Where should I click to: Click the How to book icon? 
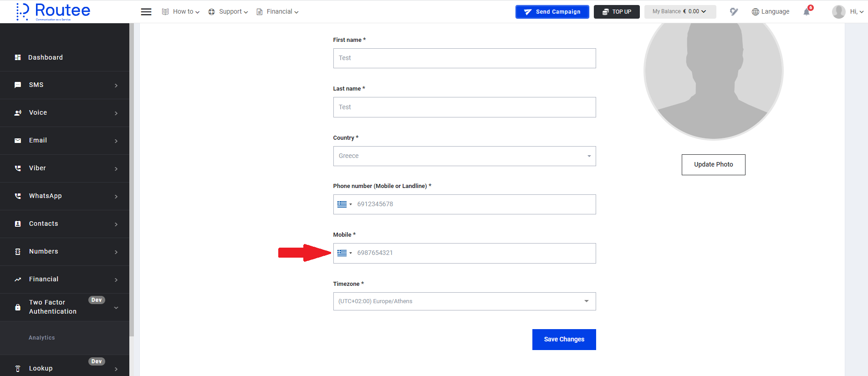tap(165, 12)
